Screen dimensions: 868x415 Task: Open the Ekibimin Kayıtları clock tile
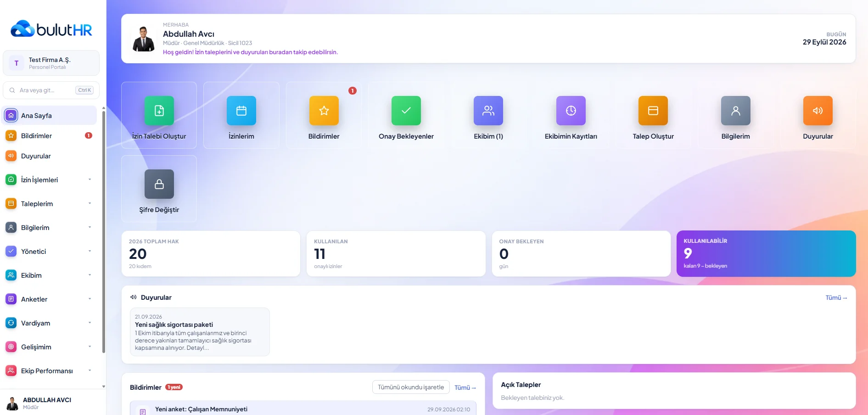(571, 115)
